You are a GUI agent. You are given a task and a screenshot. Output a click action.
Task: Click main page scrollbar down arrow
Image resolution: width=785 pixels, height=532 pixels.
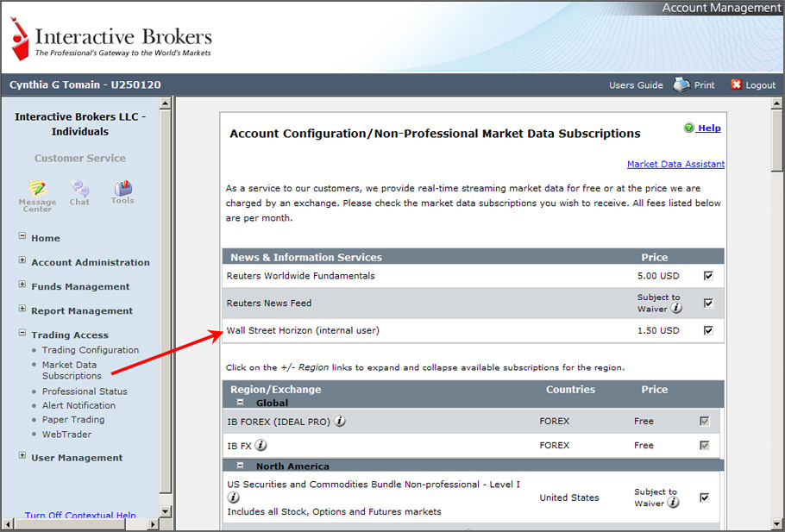tap(776, 524)
